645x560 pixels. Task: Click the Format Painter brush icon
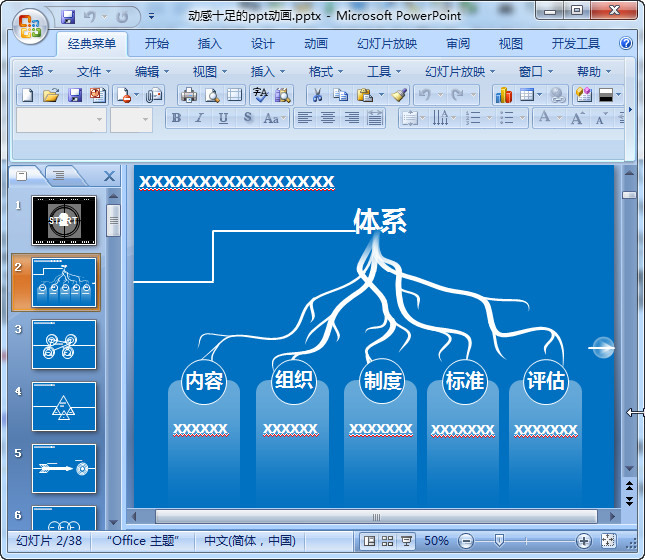[399, 95]
